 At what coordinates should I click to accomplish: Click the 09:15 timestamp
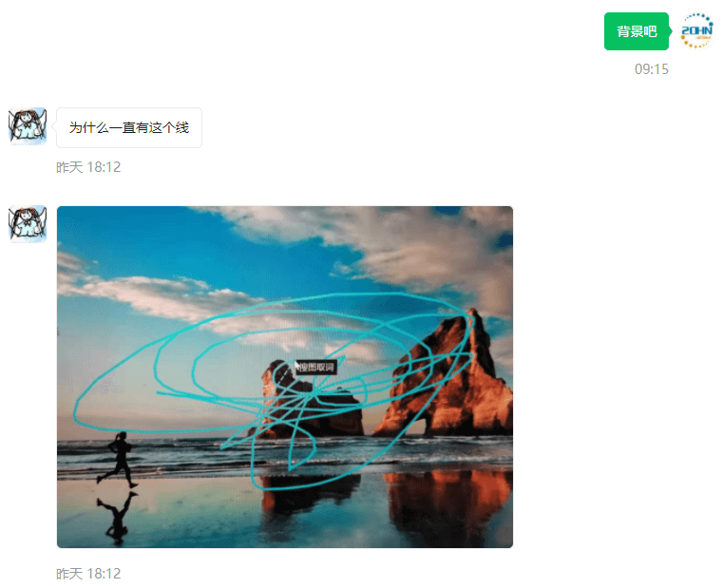click(x=651, y=69)
